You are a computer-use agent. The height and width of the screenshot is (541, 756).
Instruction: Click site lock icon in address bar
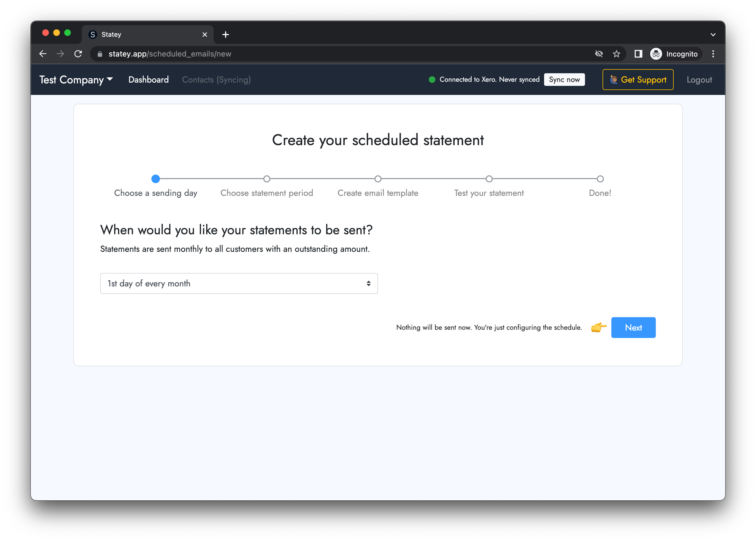tap(100, 54)
